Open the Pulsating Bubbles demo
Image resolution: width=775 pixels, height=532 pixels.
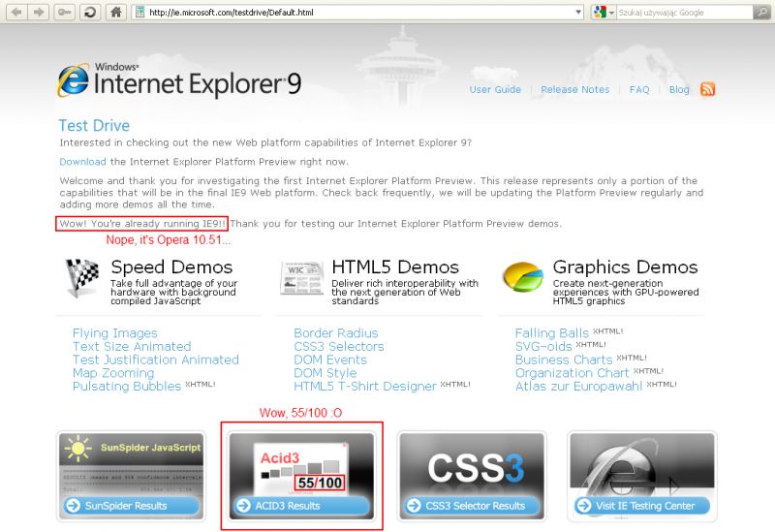[x=127, y=387]
